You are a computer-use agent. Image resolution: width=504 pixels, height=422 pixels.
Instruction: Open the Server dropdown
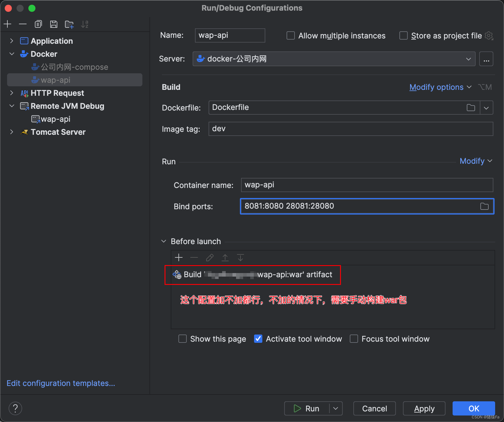tap(468, 59)
